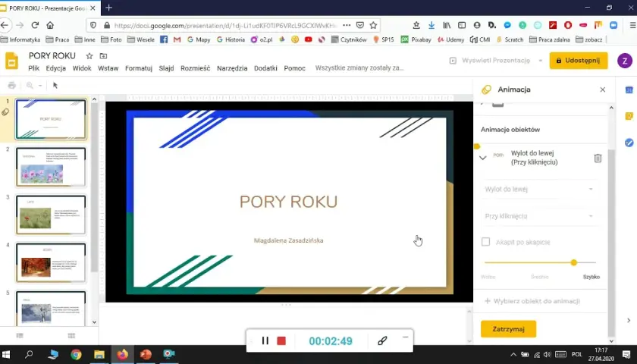637x364 pixels.
Task: Open the Wylot do lewej effect dropdown
Action: (539, 190)
